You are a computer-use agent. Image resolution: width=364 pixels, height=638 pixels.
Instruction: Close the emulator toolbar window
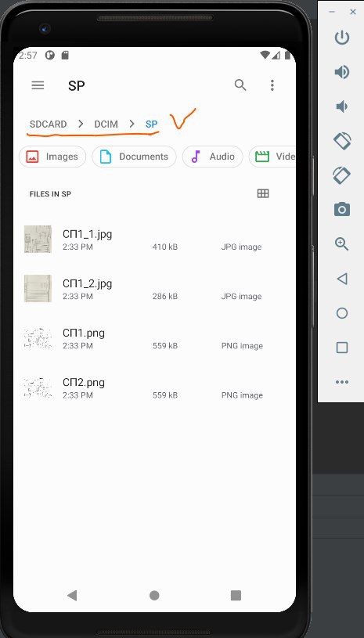353,12
